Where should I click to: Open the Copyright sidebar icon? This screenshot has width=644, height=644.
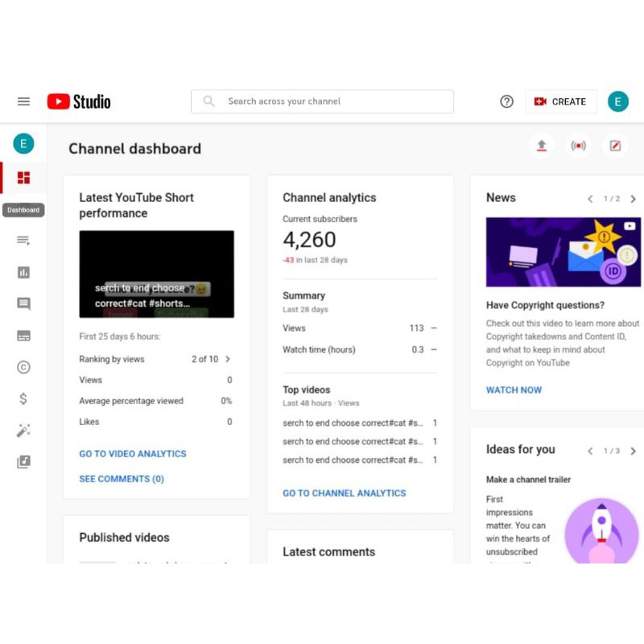pos(23,367)
